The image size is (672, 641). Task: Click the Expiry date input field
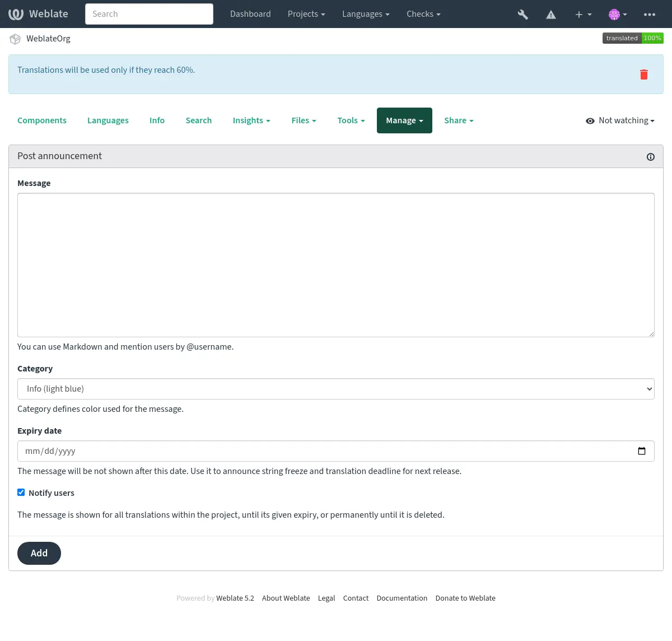[x=336, y=451]
